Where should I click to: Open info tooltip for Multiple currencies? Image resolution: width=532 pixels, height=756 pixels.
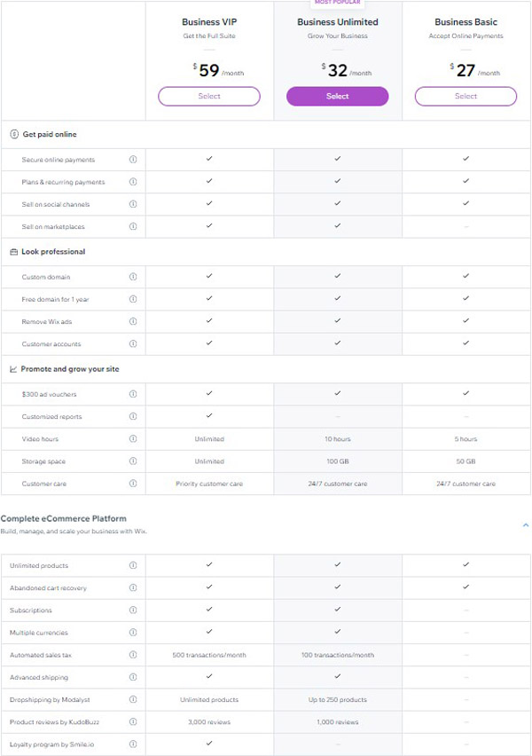pyautogui.click(x=133, y=633)
